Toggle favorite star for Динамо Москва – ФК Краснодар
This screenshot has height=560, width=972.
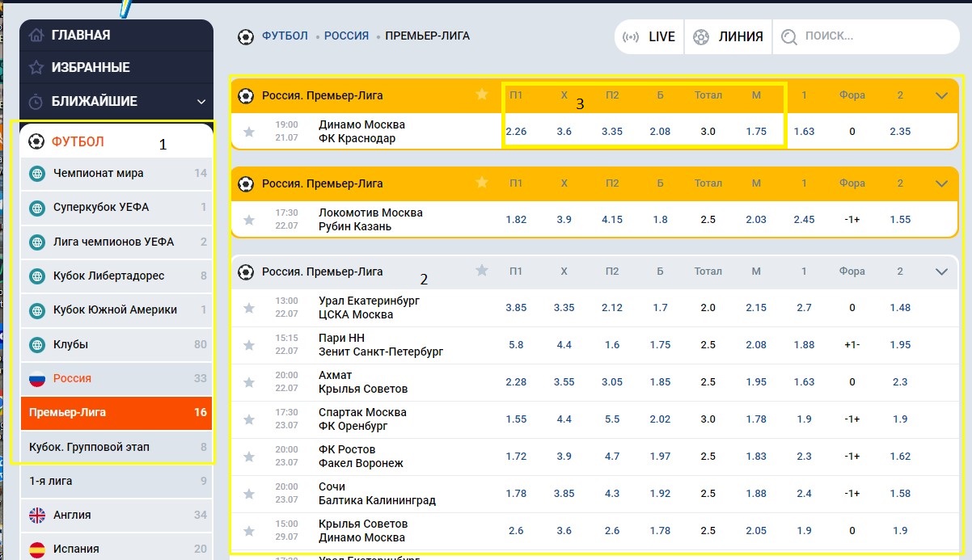(x=249, y=132)
